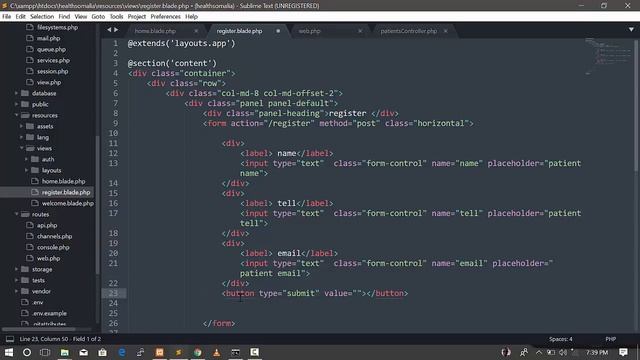
Task: Open the .env file in sidebar
Action: click(38, 302)
